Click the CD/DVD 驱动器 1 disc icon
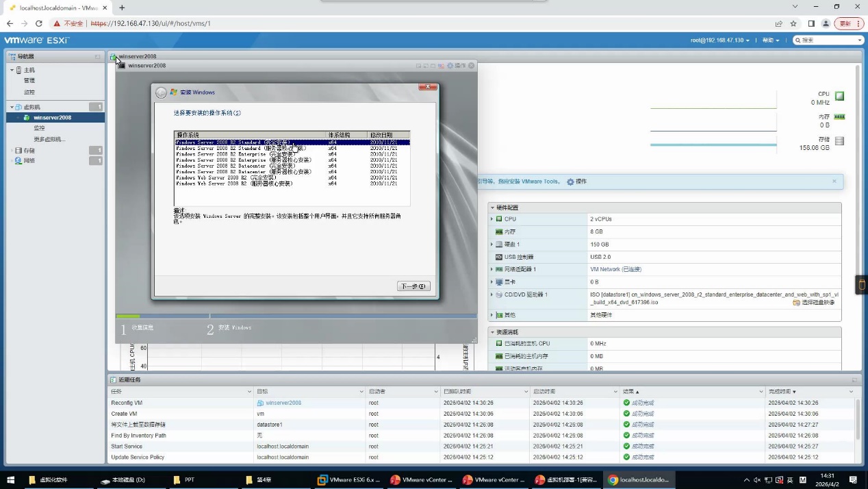 (x=499, y=294)
